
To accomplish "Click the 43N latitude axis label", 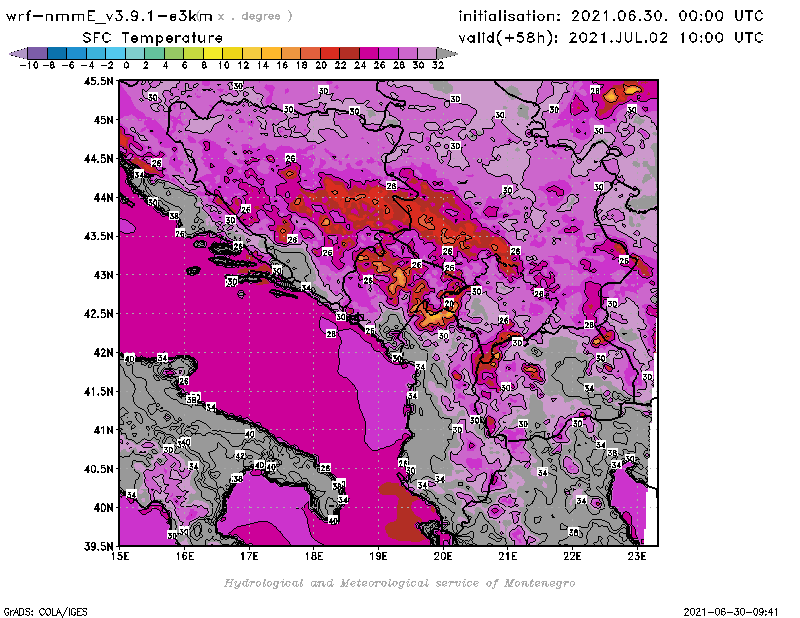I will coord(104,275).
